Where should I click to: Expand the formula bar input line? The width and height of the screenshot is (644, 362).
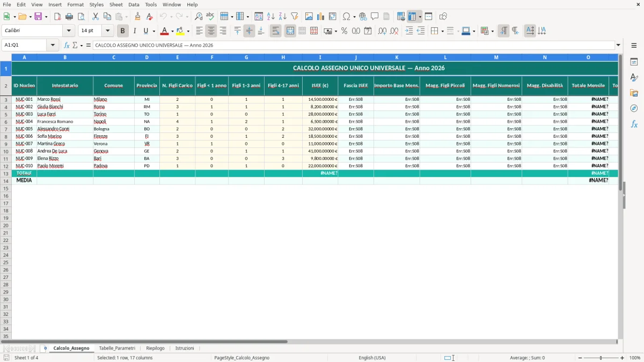(618, 46)
